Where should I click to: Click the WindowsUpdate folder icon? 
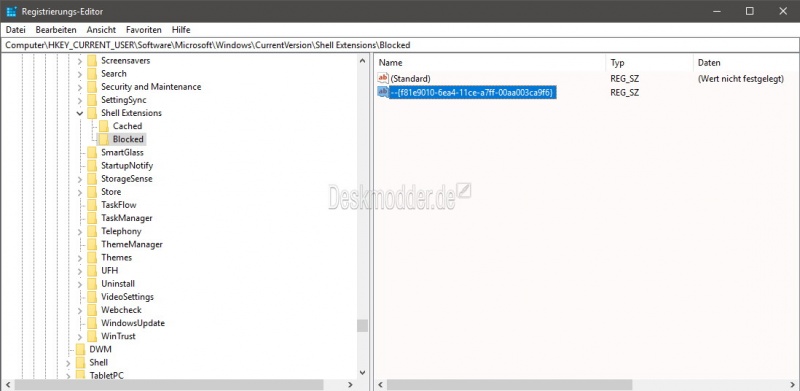pos(92,323)
